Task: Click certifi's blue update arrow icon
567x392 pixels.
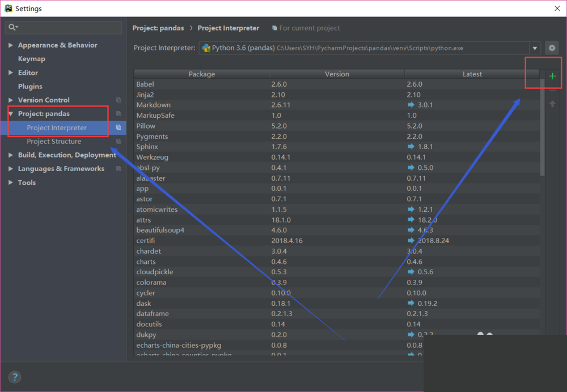Action: click(411, 241)
